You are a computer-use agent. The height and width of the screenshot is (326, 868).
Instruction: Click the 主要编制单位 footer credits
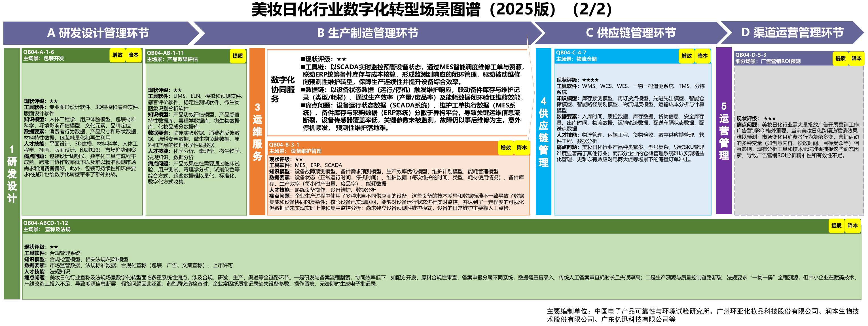point(702,315)
